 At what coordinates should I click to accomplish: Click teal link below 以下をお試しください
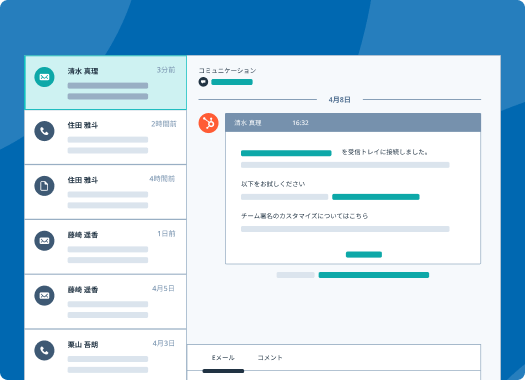tap(376, 197)
